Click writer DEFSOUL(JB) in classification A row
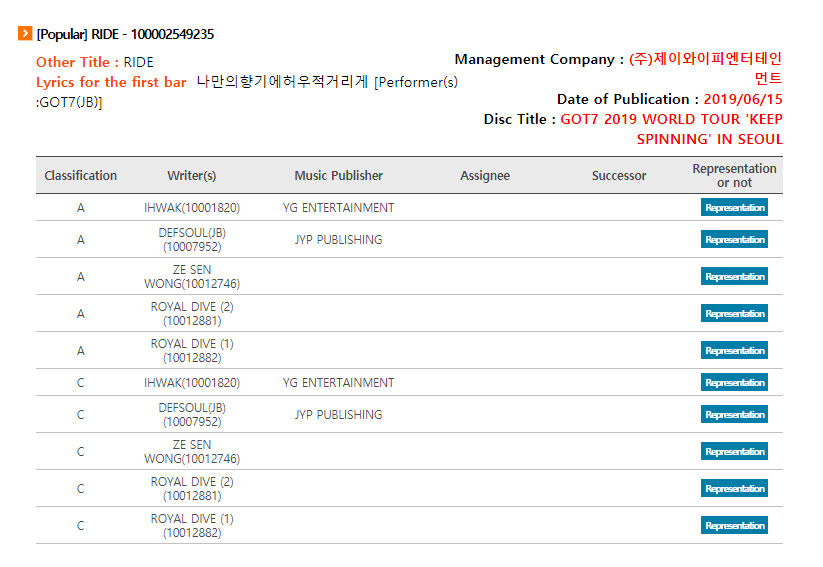The height and width of the screenshot is (567, 823). tap(192, 239)
